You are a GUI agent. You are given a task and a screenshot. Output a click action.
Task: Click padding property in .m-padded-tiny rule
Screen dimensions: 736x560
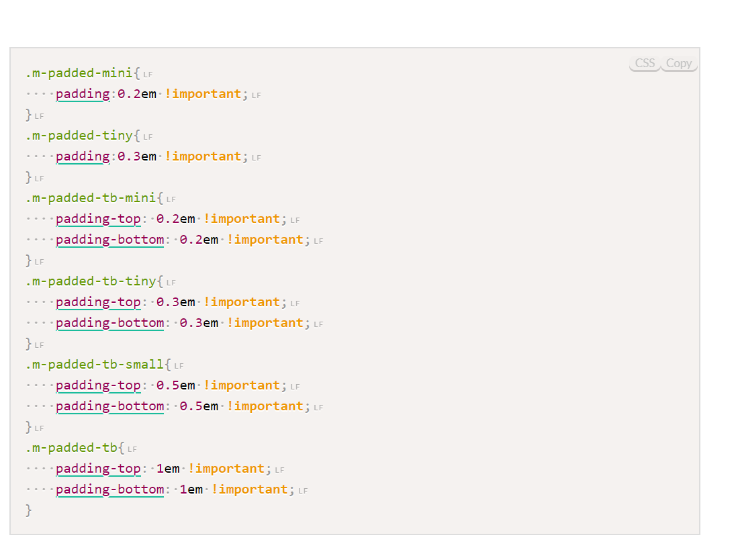83,156
